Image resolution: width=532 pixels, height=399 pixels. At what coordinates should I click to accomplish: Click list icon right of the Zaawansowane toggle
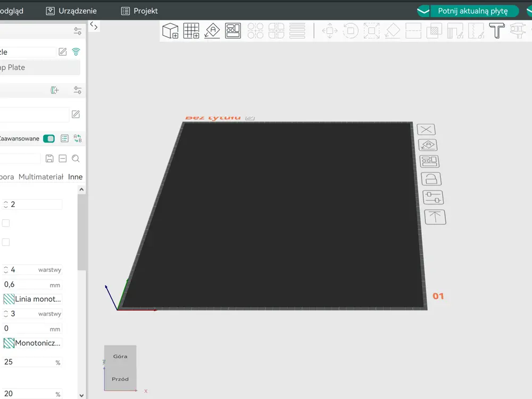64,138
